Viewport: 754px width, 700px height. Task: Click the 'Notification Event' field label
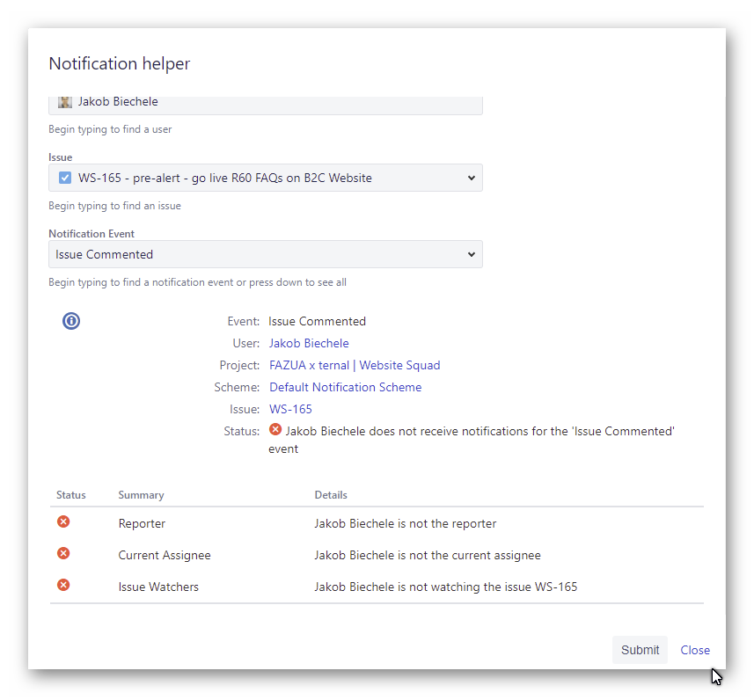pyautogui.click(x=92, y=234)
